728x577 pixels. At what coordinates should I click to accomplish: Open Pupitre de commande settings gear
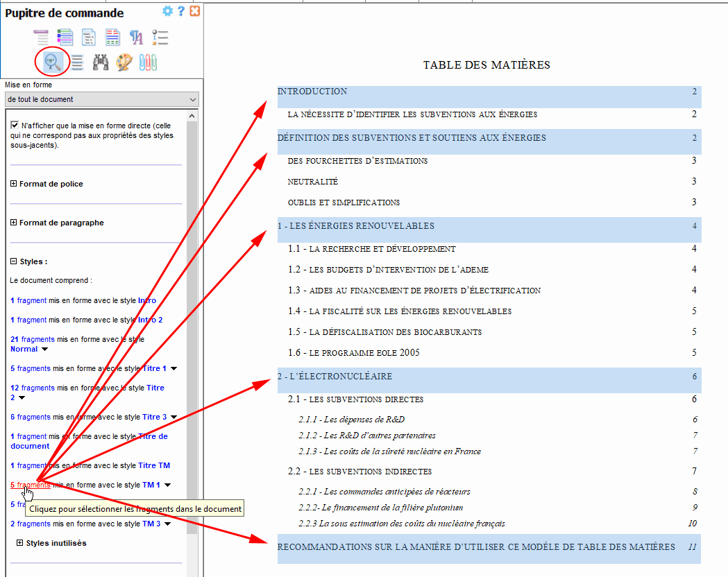(168, 11)
